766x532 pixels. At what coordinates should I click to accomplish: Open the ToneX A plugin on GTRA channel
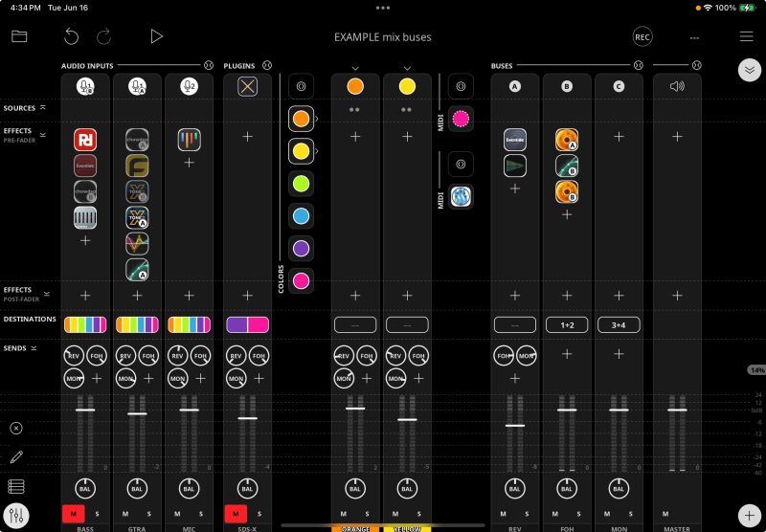pyautogui.click(x=137, y=218)
